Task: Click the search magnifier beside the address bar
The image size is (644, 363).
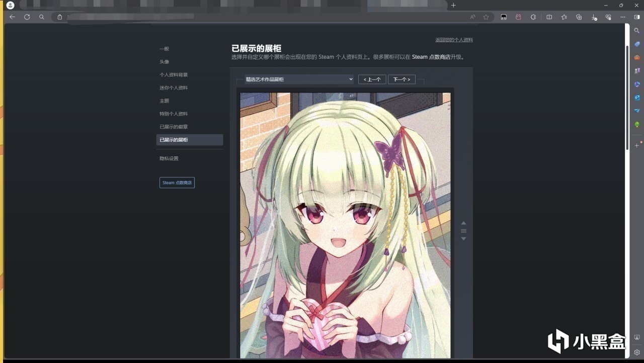Action: (x=42, y=17)
